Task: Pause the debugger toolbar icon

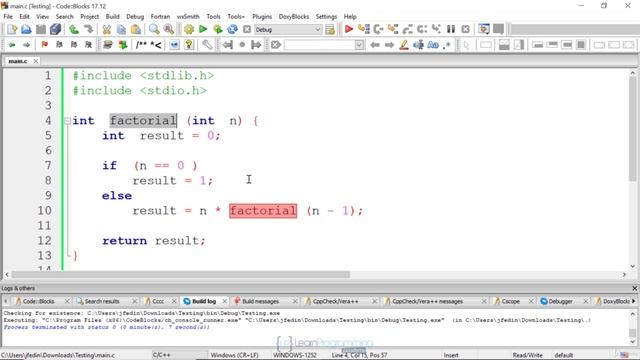Action: tap(451, 29)
